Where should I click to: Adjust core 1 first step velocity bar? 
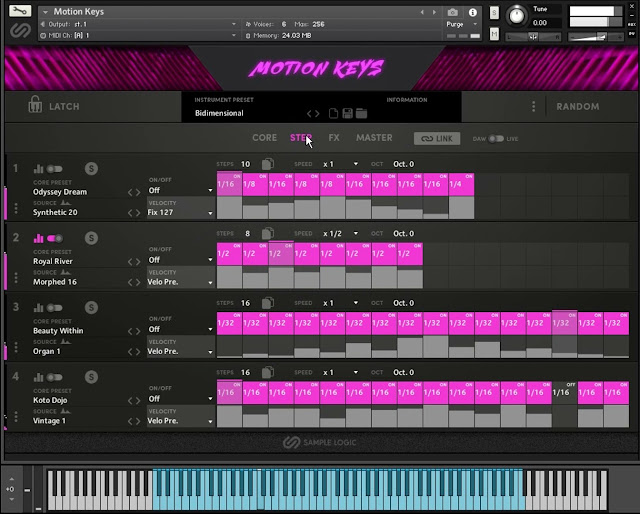(229, 207)
